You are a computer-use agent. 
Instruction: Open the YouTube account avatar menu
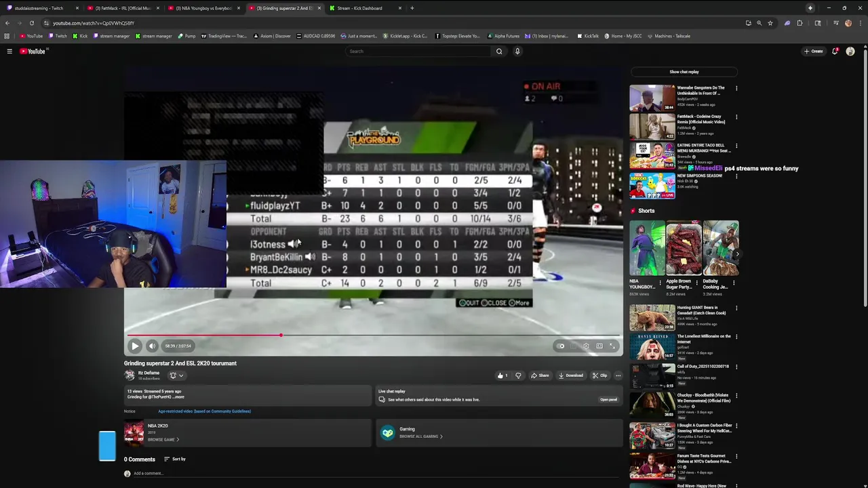click(x=850, y=51)
